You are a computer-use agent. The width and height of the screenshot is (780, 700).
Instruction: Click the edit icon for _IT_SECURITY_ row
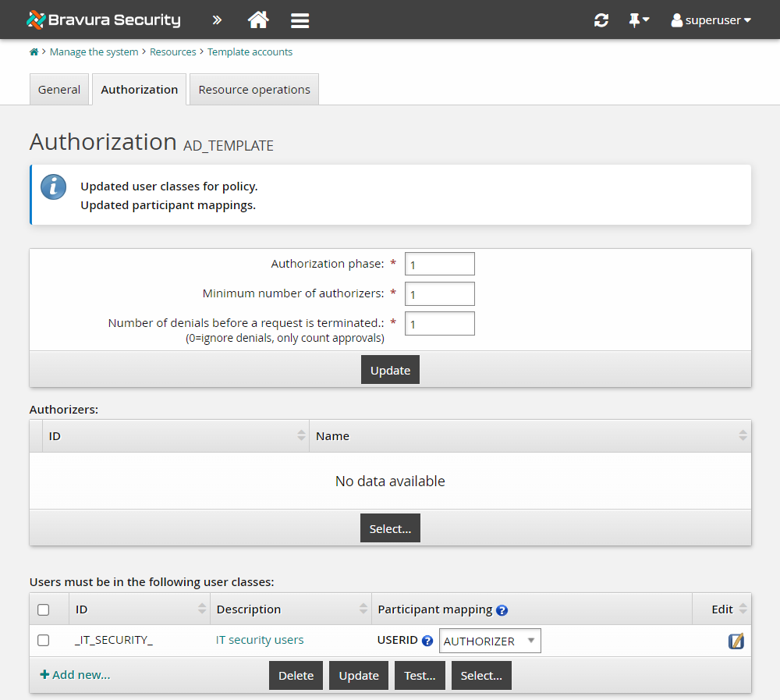(736, 641)
